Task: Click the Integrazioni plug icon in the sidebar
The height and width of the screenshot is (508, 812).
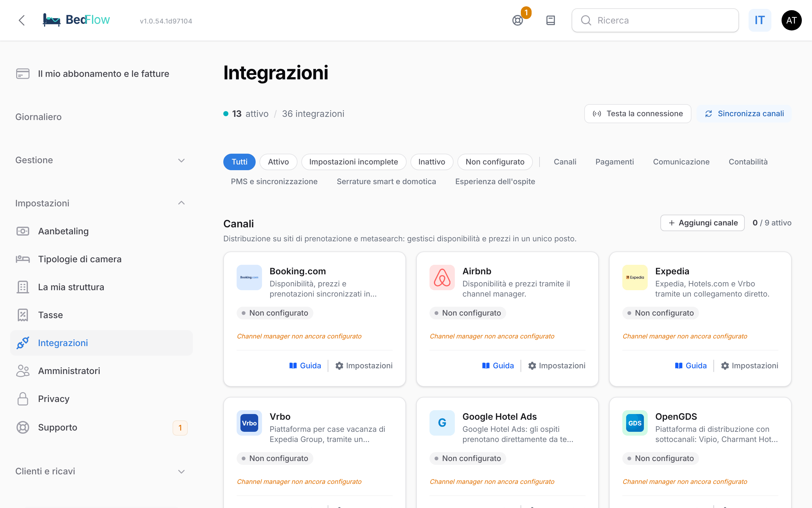Action: 23,343
